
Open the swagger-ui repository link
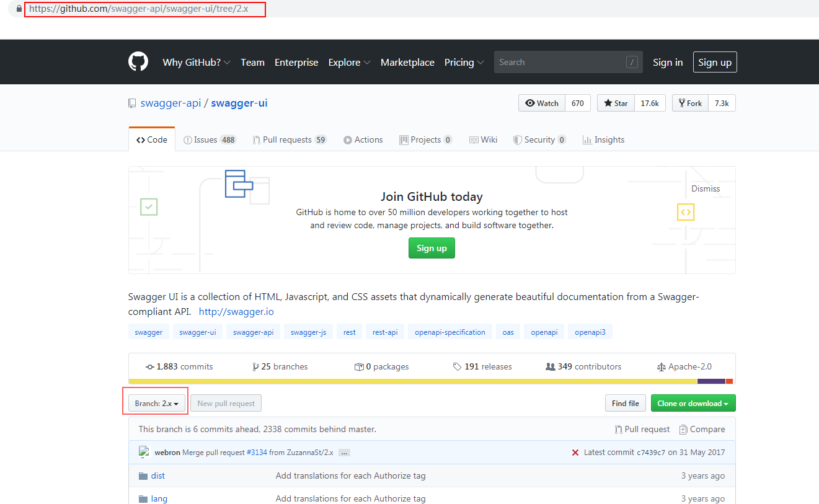(x=239, y=103)
